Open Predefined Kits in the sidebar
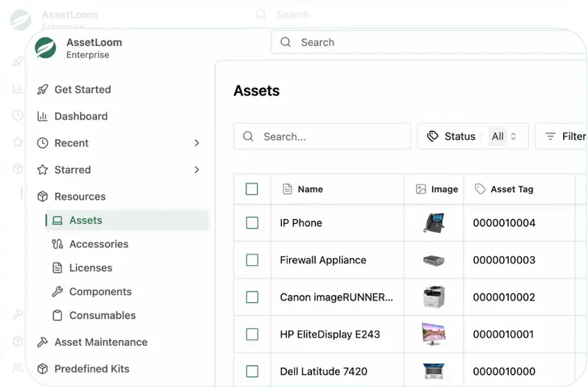Image resolution: width=588 pixels, height=387 pixels. point(91,369)
